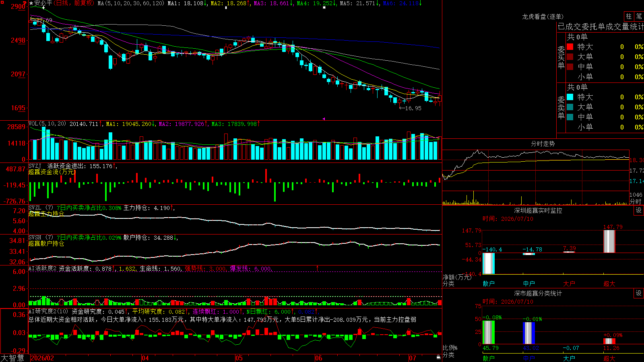Click the 超赢散户持仓 label
Screen dimensions: 644x362
46,243
